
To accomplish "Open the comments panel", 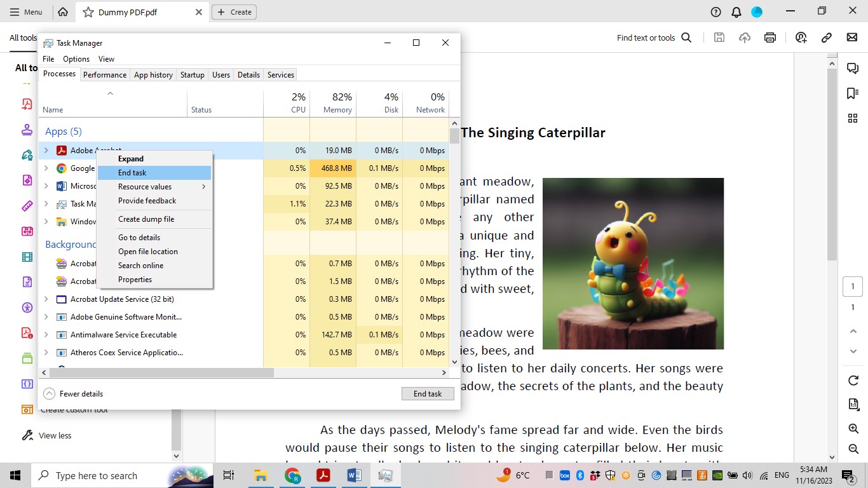I will point(853,68).
